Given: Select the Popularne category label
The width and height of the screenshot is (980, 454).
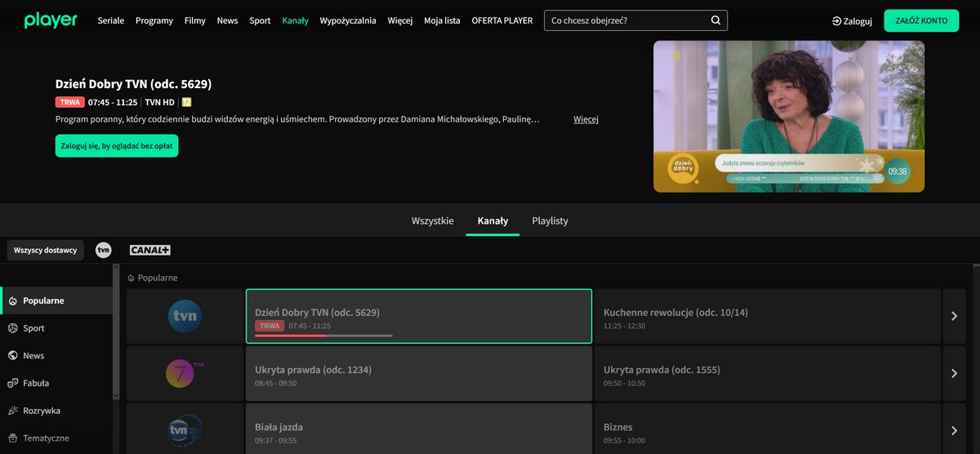Looking at the screenshot, I should pyautogui.click(x=43, y=300).
